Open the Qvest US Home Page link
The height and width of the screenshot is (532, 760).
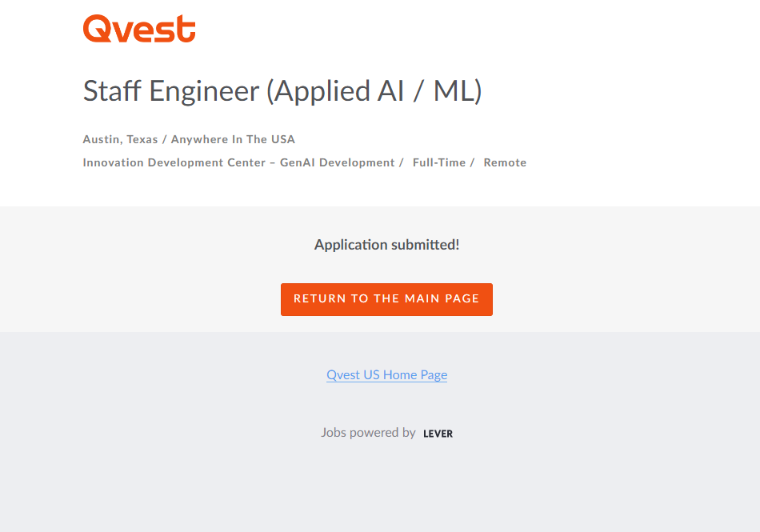(x=386, y=374)
